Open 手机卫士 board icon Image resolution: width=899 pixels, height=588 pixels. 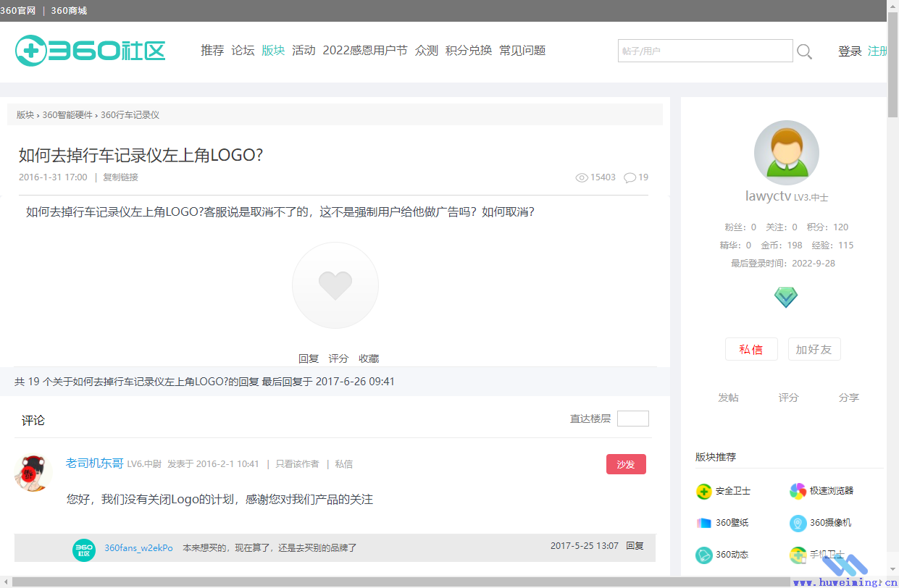coord(798,555)
